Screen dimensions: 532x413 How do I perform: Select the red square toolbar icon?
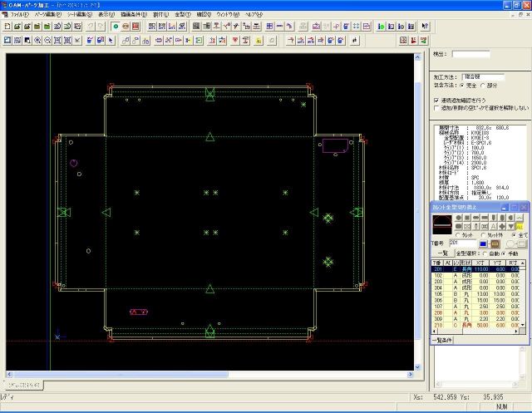135,27
